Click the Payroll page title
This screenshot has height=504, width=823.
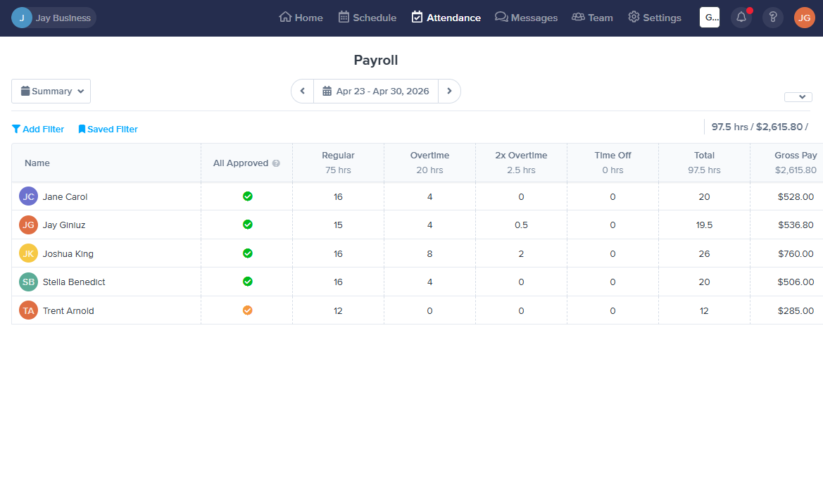[x=376, y=61]
